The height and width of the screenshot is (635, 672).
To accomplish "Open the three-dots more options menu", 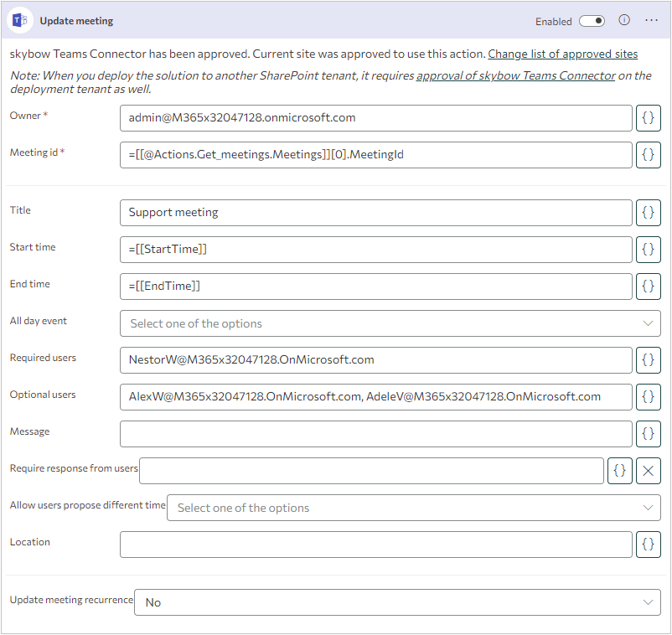I will [x=651, y=20].
